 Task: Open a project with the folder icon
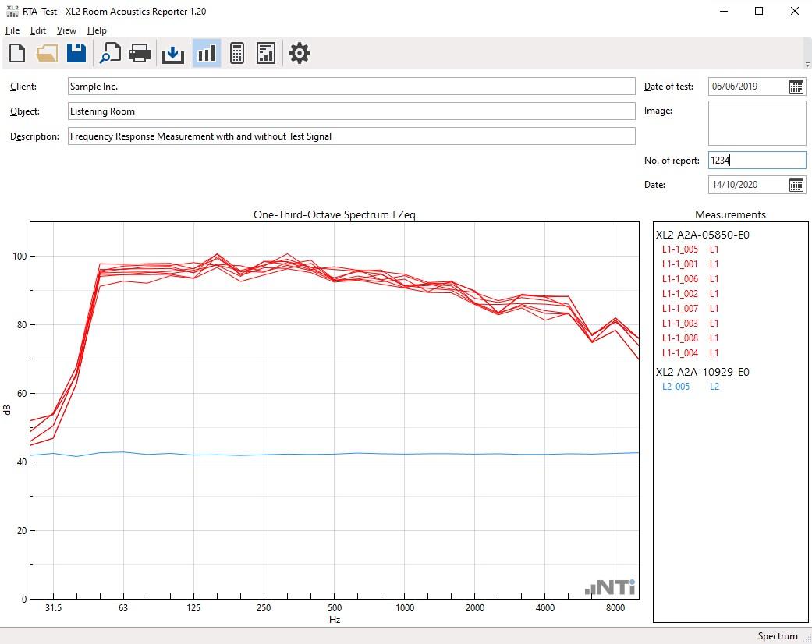click(x=47, y=53)
